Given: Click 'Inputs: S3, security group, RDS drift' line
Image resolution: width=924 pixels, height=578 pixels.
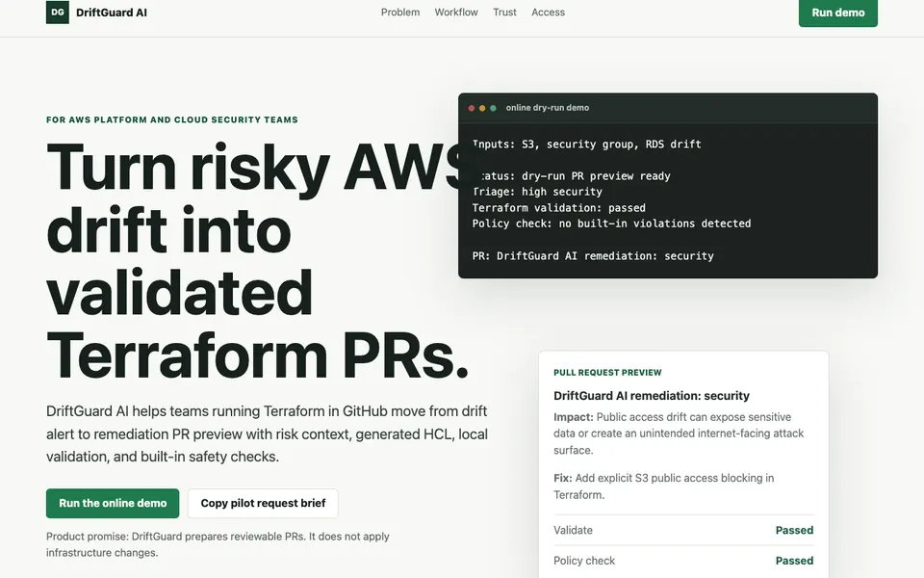Looking at the screenshot, I should click(x=587, y=144).
